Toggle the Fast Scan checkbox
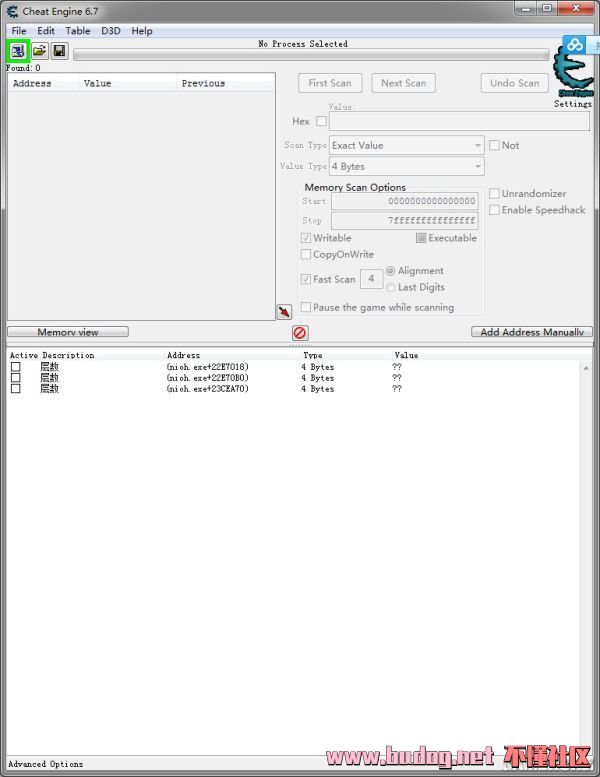 pos(306,279)
